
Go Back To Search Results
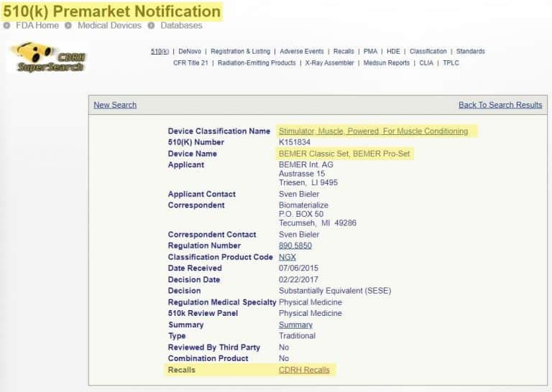pos(500,105)
